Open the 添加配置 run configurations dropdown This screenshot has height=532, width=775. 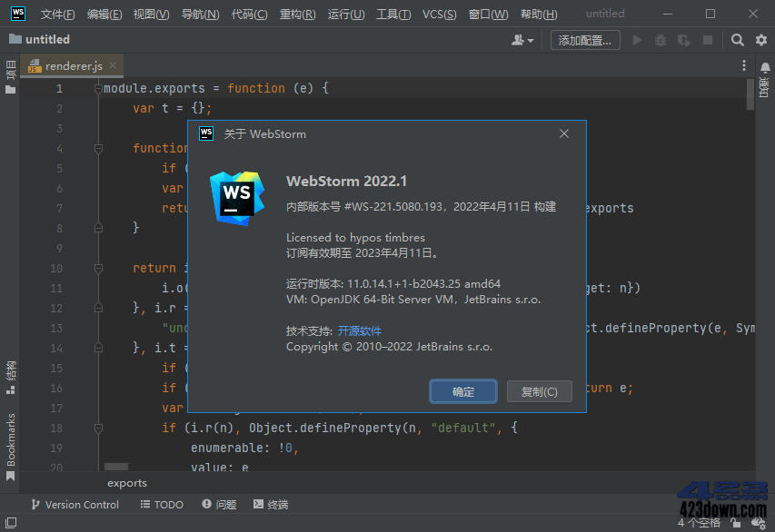pyautogui.click(x=584, y=39)
